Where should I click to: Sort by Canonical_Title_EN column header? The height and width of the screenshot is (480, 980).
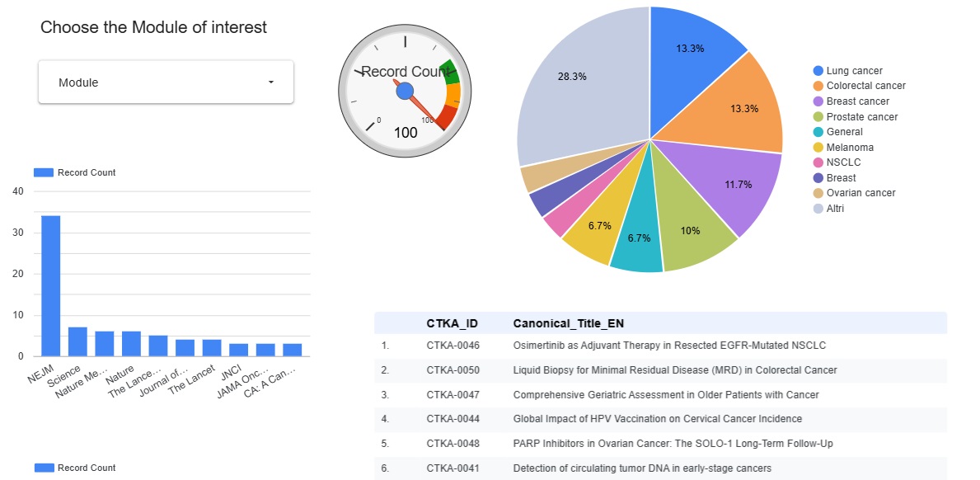pos(567,322)
